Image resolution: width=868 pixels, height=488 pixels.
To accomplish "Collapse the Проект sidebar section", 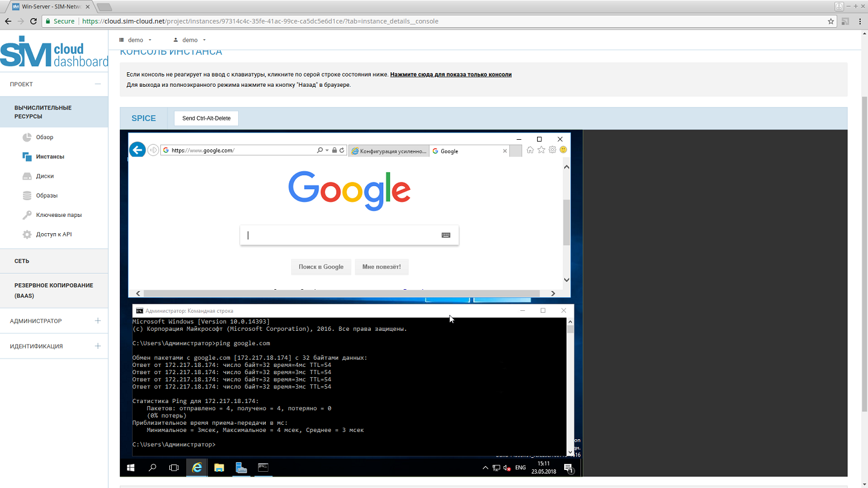I will [98, 84].
